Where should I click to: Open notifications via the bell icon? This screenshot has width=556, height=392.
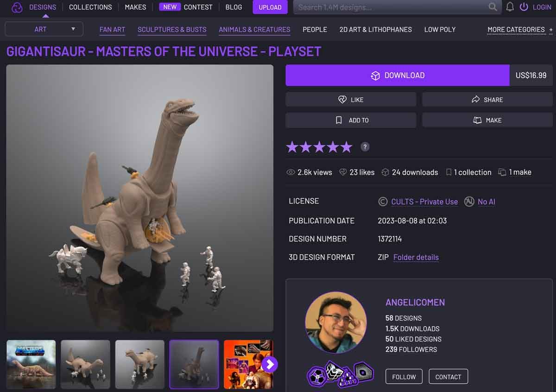click(x=510, y=7)
